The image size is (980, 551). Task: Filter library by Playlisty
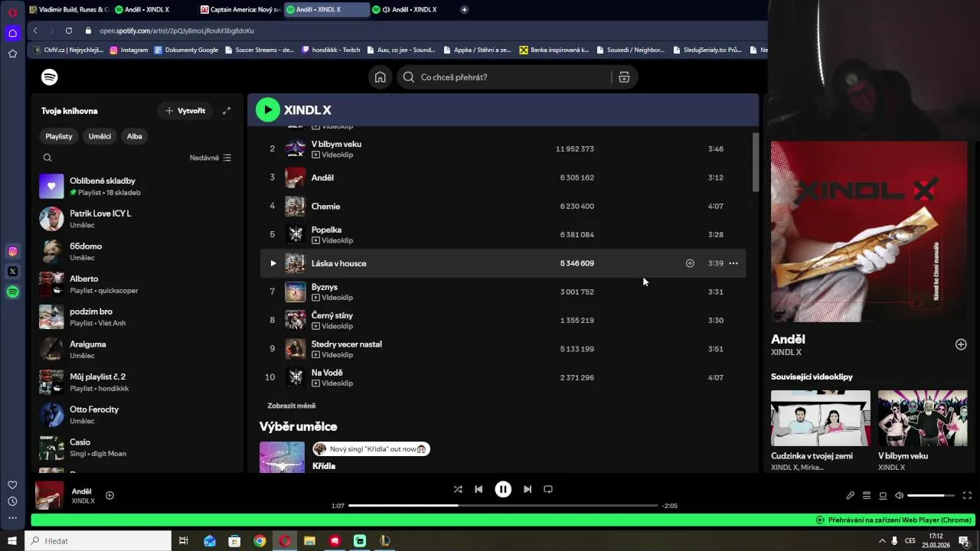pos(59,136)
